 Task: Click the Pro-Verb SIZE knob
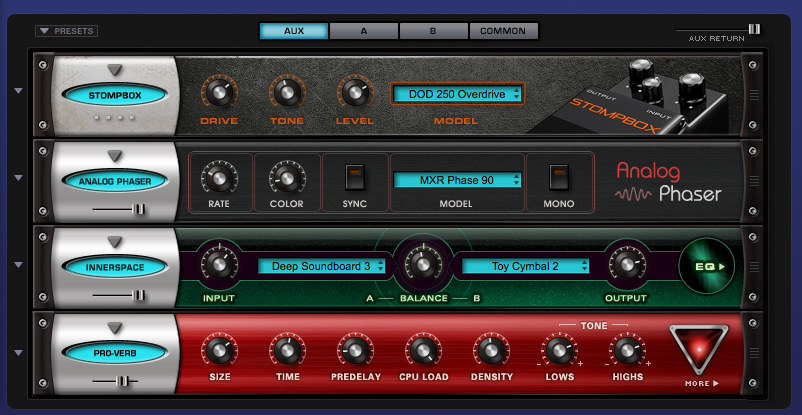point(219,351)
